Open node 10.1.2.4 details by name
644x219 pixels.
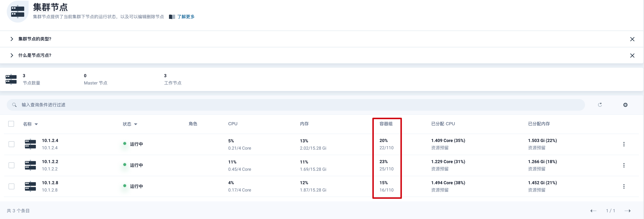[x=50, y=141]
